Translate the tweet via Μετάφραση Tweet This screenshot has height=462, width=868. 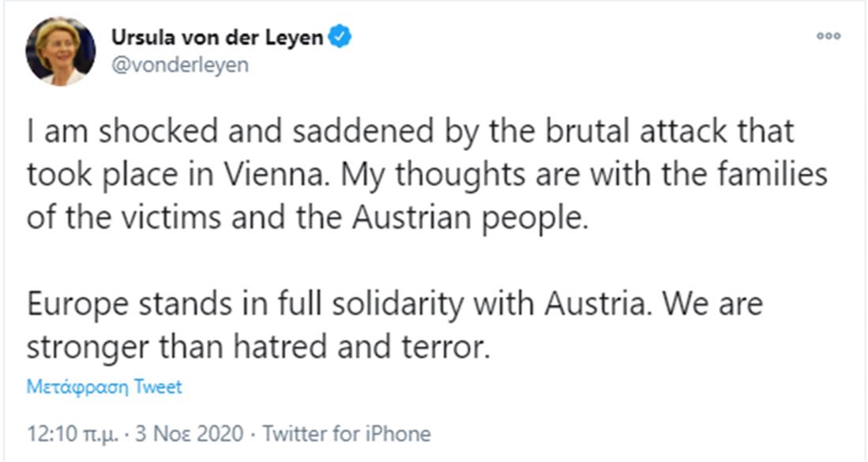click(104, 387)
